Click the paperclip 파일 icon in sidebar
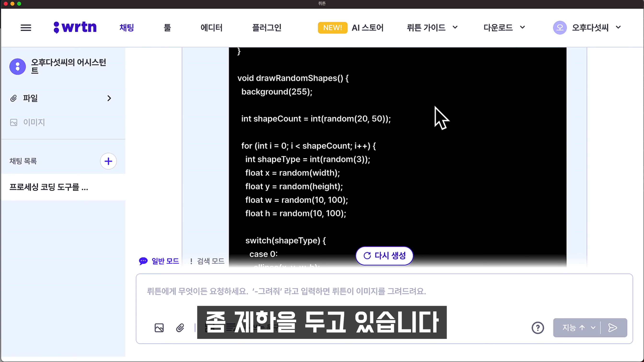Viewport: 644px width, 362px height. click(x=13, y=98)
